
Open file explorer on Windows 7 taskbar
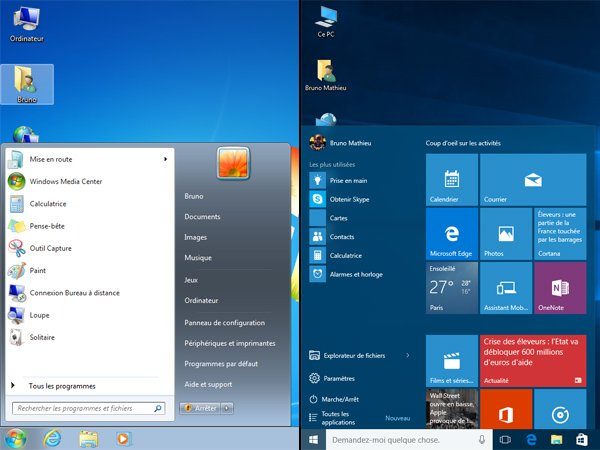coord(88,439)
